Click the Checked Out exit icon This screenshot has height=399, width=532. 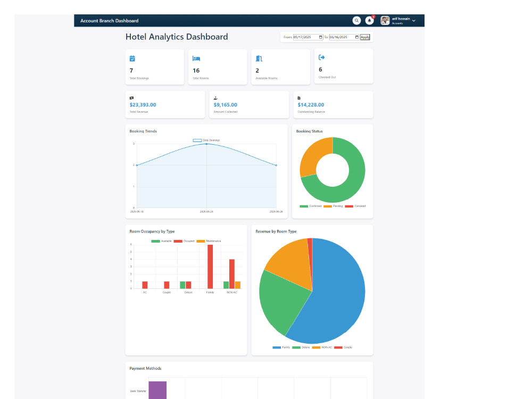[x=322, y=57]
